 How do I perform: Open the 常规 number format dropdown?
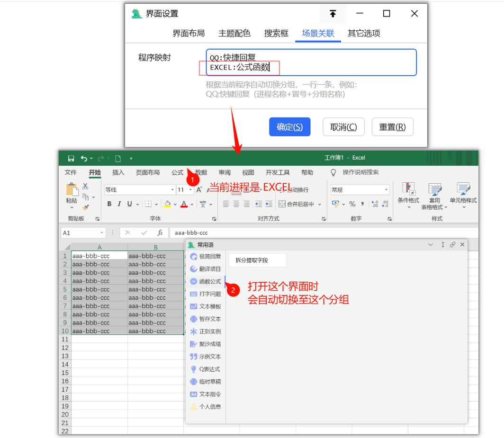[386, 189]
